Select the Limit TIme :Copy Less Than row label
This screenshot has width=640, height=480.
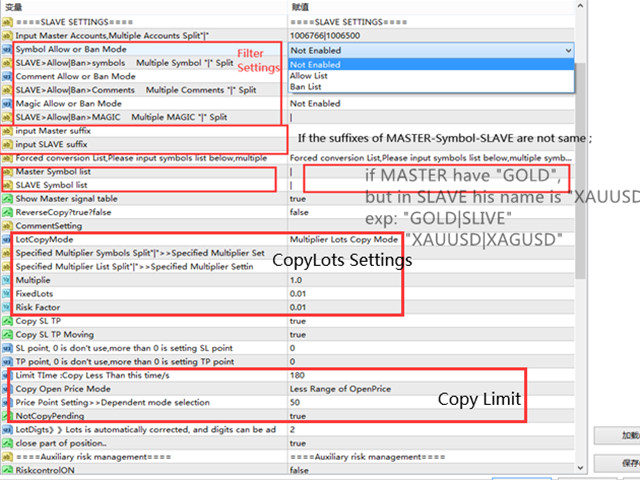point(93,376)
